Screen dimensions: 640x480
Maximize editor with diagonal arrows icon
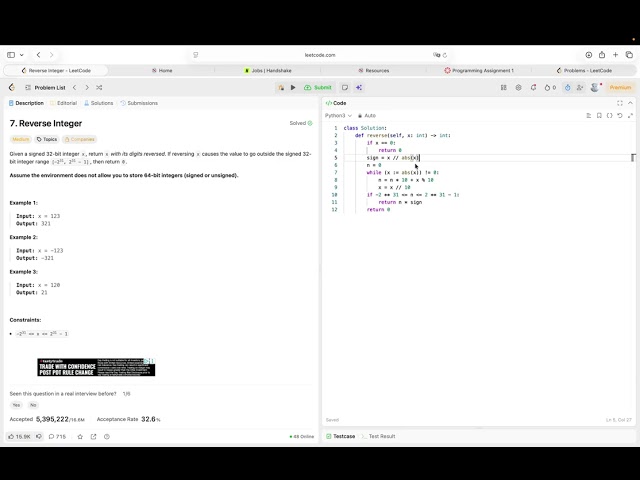coord(630,116)
